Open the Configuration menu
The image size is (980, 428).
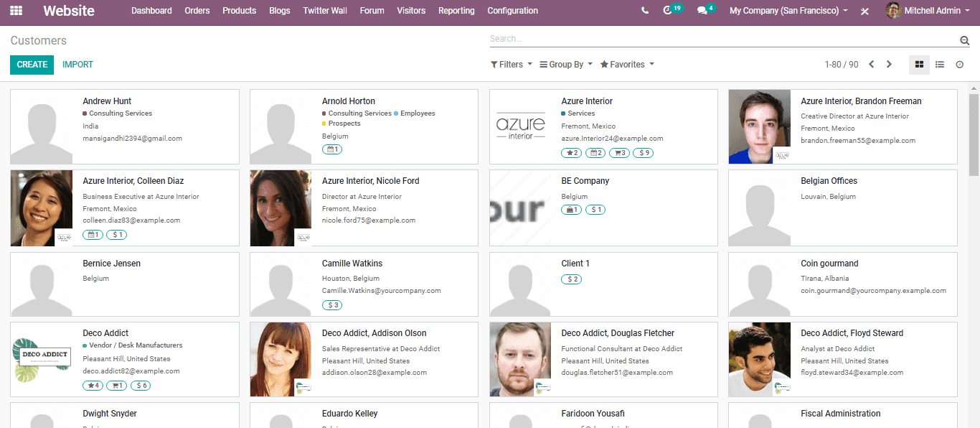tap(512, 11)
